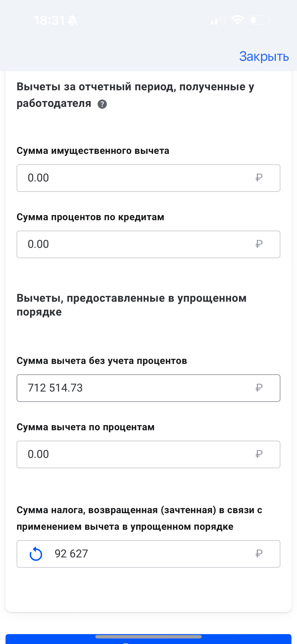Tap the battery indicator in status bar
The height and width of the screenshot is (644, 297).
260,20
